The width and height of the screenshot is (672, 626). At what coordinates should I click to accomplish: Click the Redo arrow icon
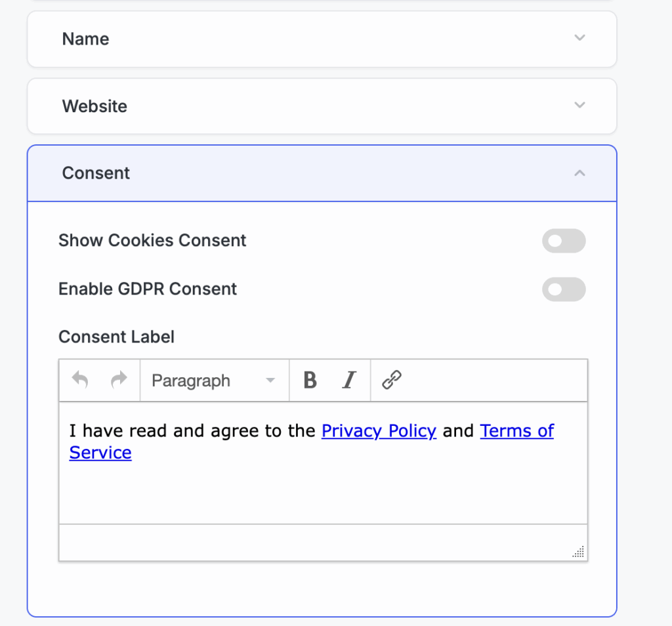tap(119, 380)
